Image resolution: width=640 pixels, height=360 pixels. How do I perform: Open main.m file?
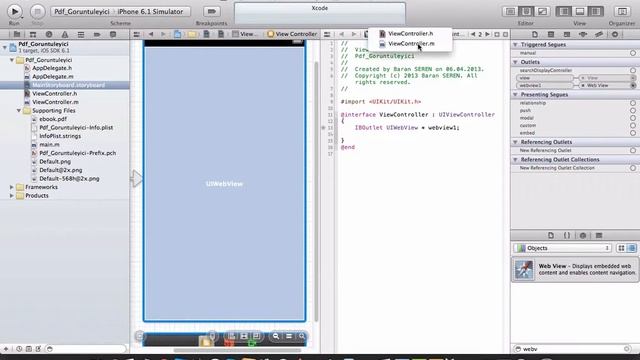point(49,144)
